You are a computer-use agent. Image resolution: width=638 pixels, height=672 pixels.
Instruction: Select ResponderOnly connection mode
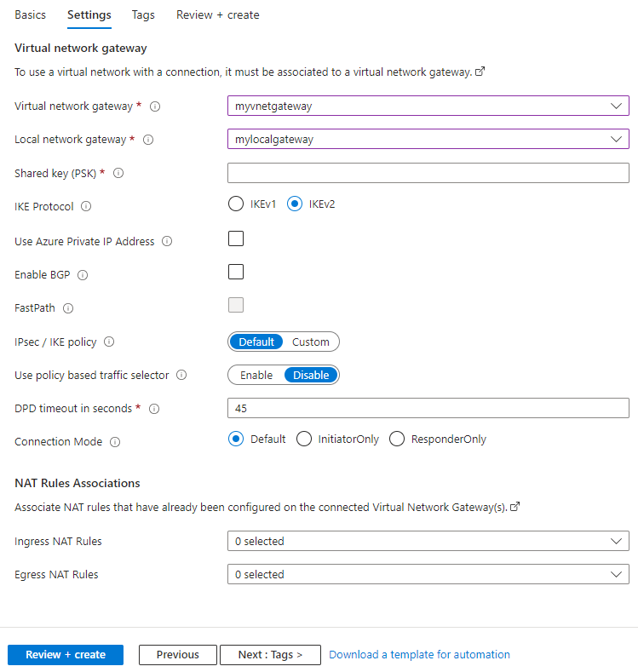click(397, 439)
